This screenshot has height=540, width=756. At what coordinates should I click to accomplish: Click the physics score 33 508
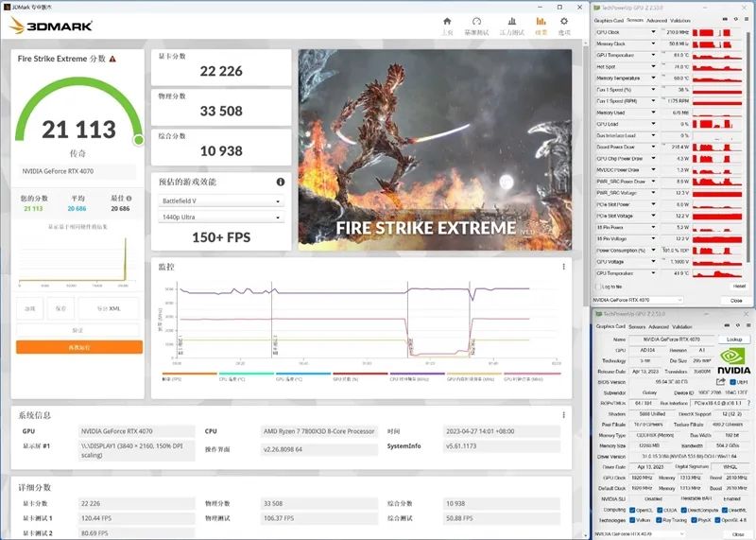coord(221,111)
